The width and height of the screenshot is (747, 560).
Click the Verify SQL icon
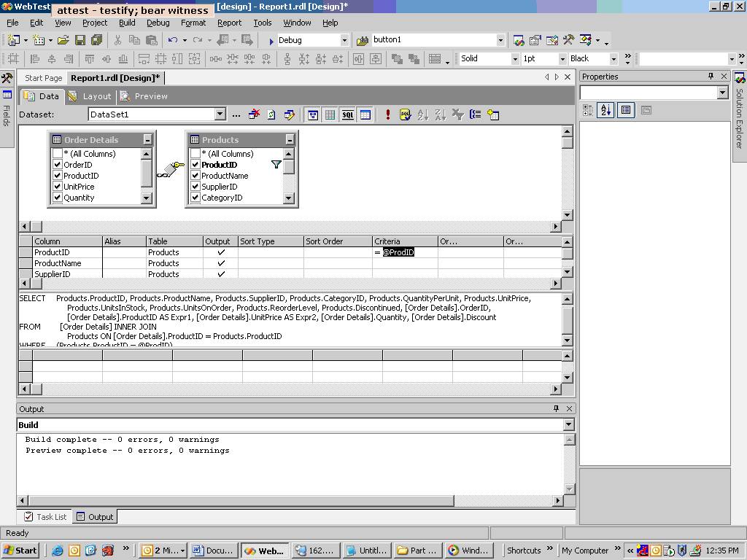click(x=405, y=114)
